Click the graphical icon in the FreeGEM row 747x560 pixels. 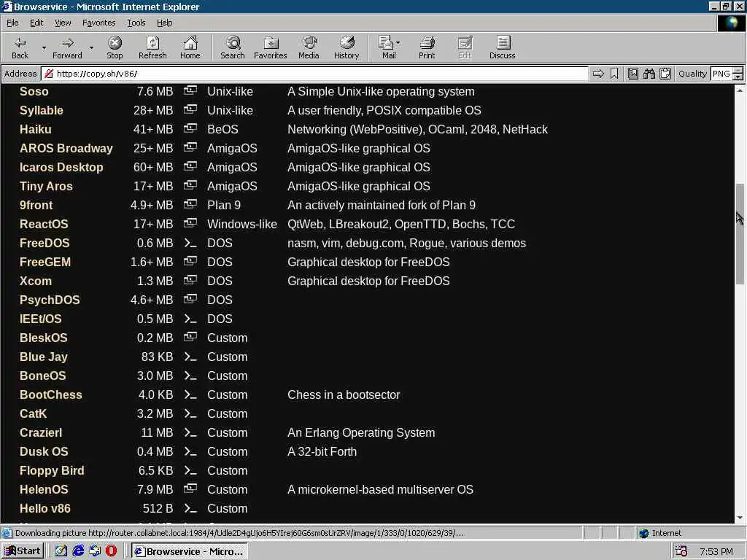(190, 261)
